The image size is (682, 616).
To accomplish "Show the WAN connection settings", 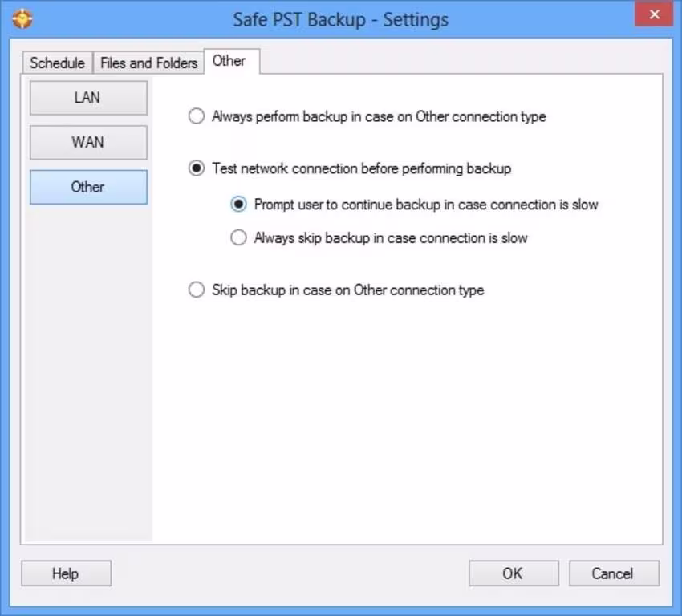I will click(x=88, y=142).
